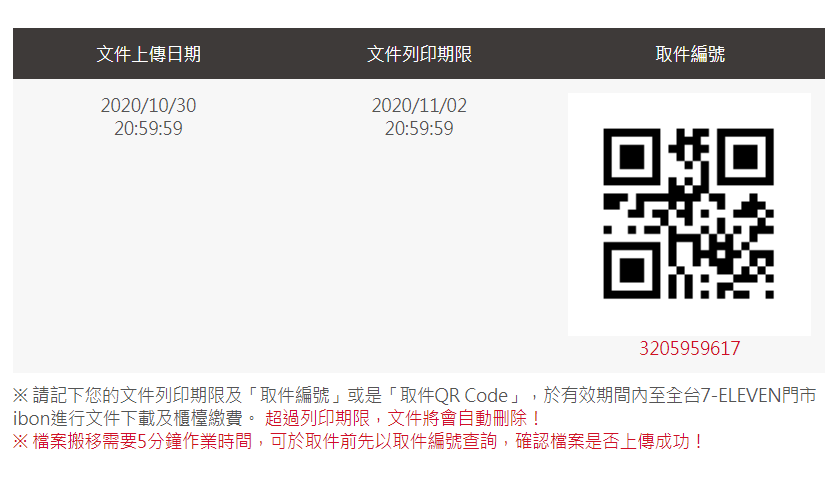Click the 文件列印期限 column header

419,54
